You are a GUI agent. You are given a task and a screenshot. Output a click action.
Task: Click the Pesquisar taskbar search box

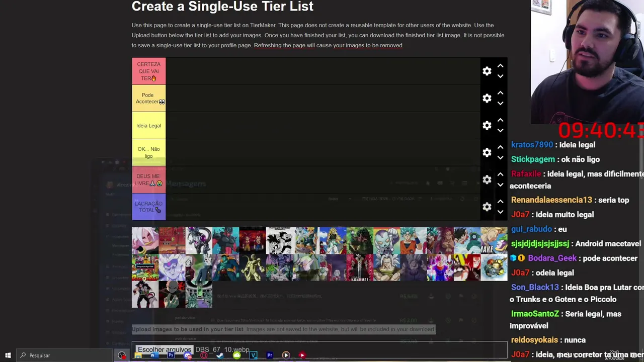coord(64,355)
